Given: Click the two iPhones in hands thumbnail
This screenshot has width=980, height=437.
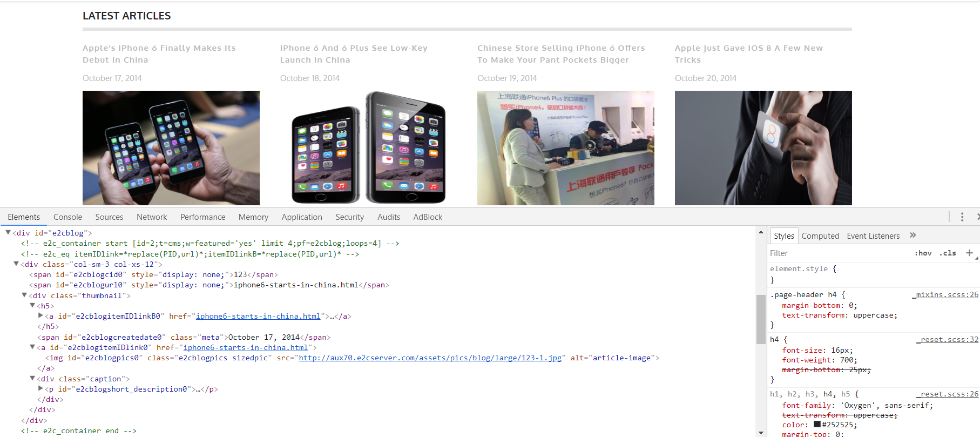Looking at the screenshot, I should tap(171, 148).
